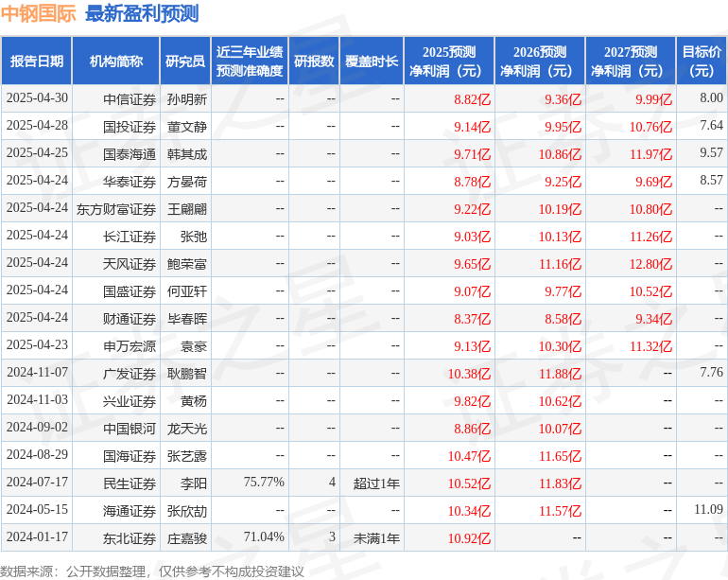The width and height of the screenshot is (728, 580).
Task: Click the 最新盈利预测 heading
Action: [x=142, y=13]
